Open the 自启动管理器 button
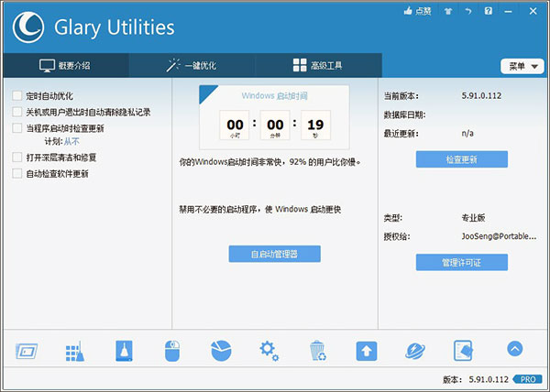 [275, 254]
